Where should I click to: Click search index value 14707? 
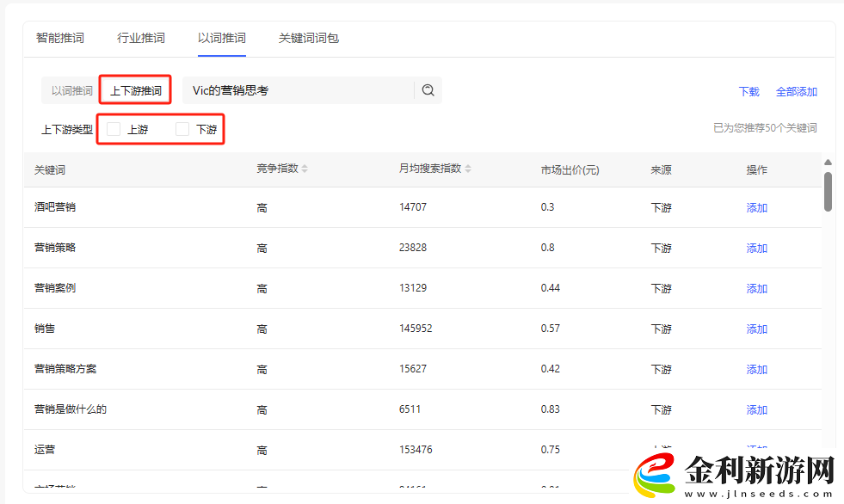(413, 207)
